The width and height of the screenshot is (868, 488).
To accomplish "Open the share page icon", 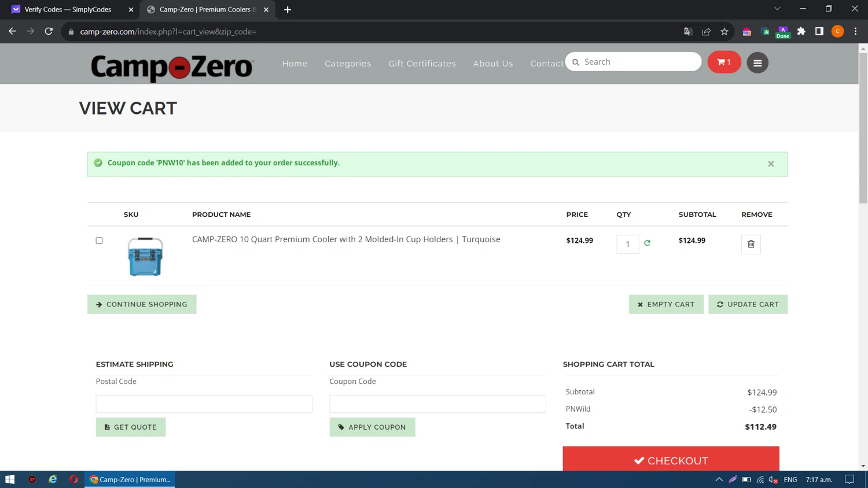I will point(707,32).
